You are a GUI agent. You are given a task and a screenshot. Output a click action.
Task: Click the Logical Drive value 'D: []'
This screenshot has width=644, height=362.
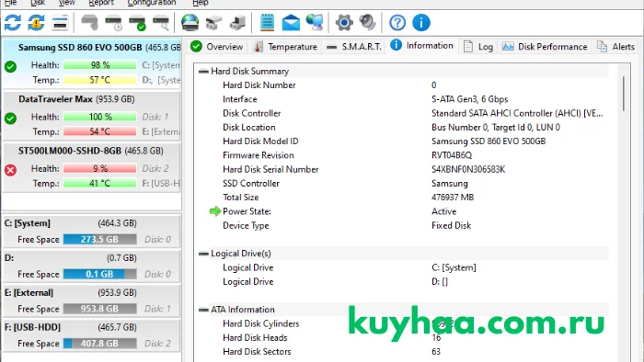click(x=439, y=282)
